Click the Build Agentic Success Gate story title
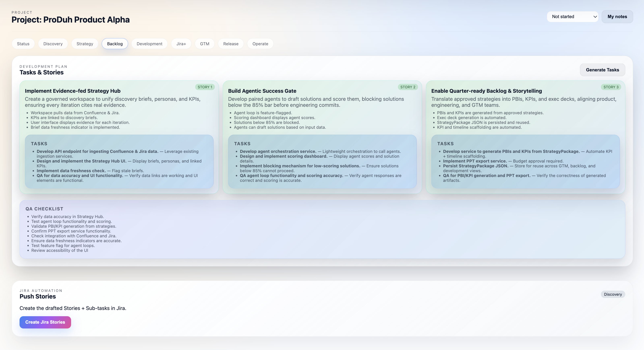Viewport: 644px width, 350px height. click(262, 91)
